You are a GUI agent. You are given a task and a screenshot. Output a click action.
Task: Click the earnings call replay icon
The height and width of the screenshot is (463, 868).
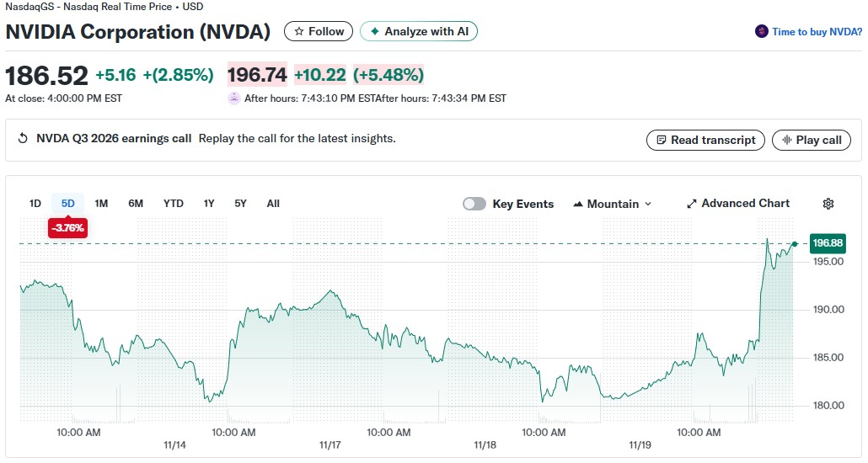click(x=23, y=139)
